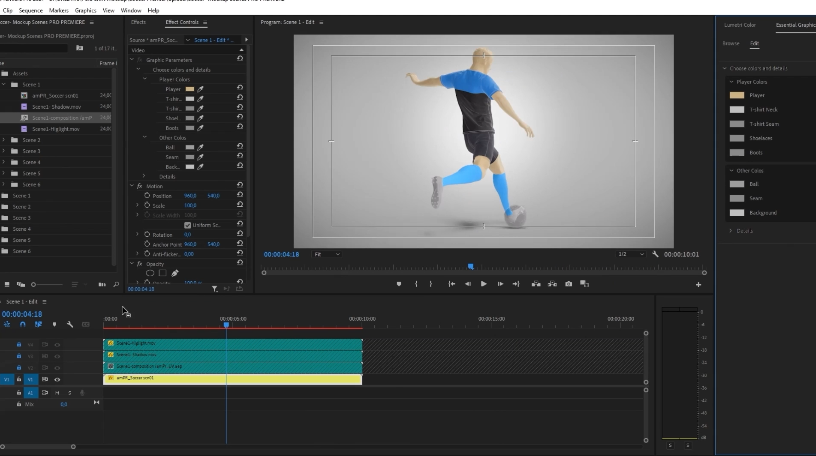Screen dimensions: 816x456
Task: Select the Opacity pen mask tool
Action: pos(175,273)
